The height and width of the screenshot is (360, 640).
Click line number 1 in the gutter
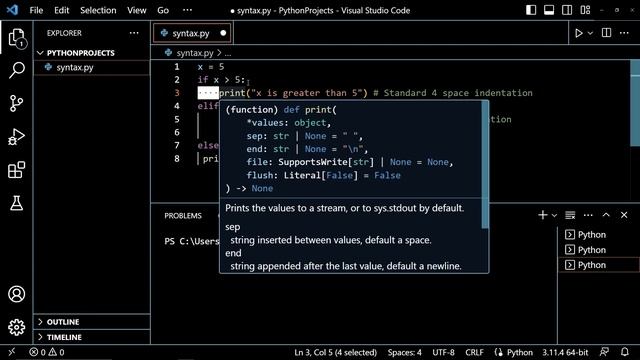click(x=177, y=67)
